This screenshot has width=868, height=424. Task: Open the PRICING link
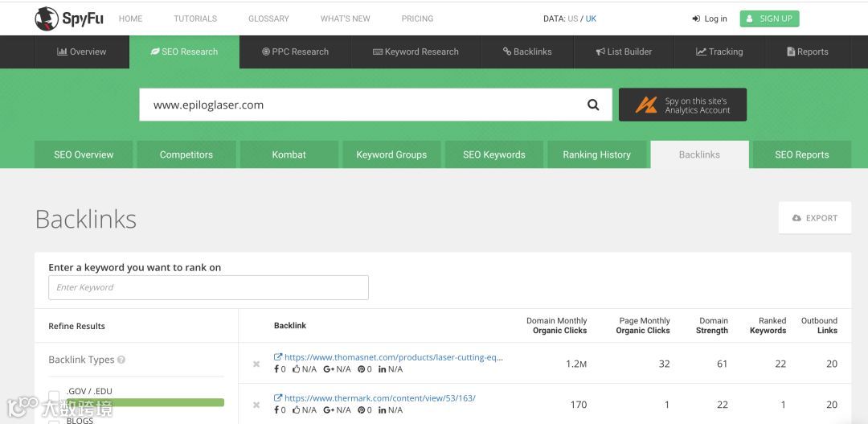[x=417, y=19]
